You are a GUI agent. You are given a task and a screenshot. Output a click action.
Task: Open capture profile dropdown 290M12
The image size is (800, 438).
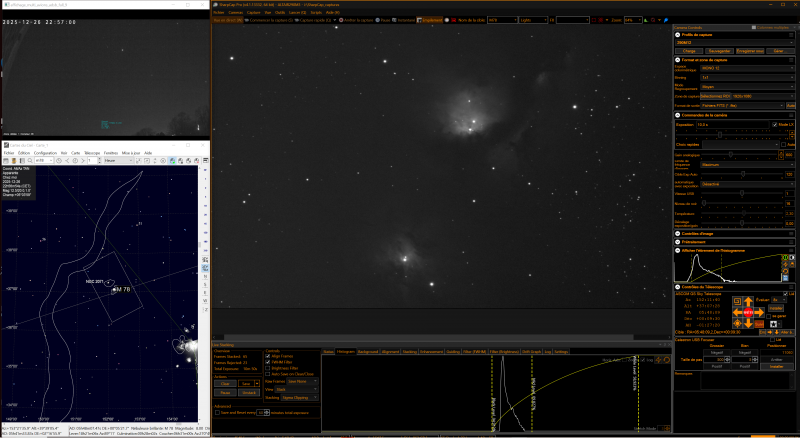pyautogui.click(x=735, y=43)
